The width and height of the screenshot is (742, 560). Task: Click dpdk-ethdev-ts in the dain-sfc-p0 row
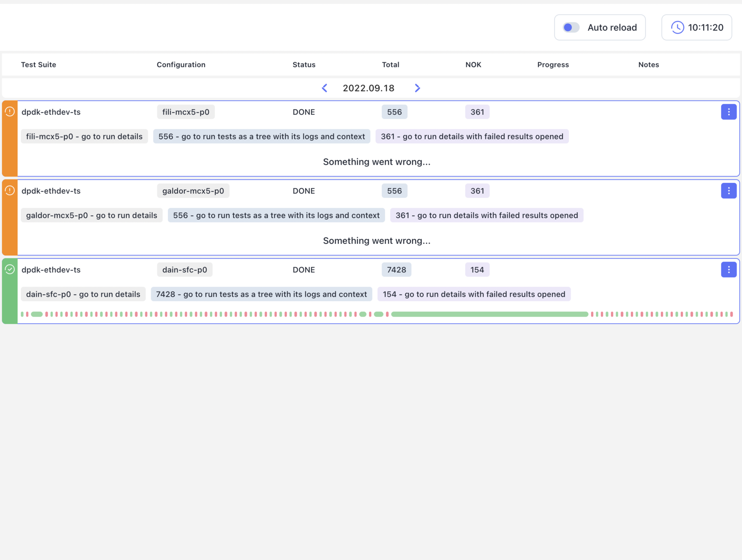coord(51,269)
